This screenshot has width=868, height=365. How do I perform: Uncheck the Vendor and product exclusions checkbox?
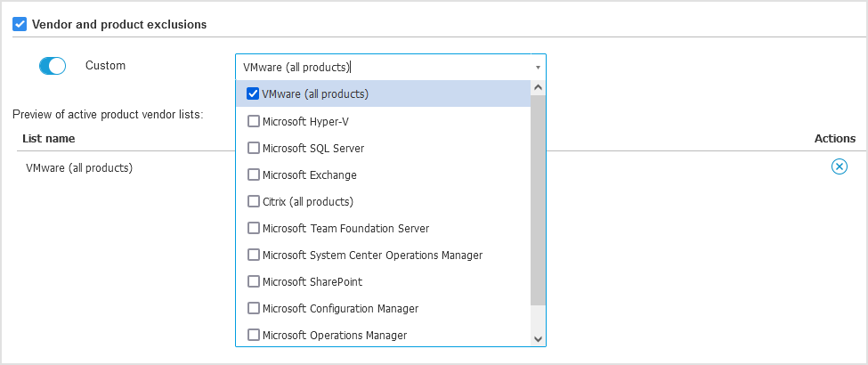pos(20,24)
